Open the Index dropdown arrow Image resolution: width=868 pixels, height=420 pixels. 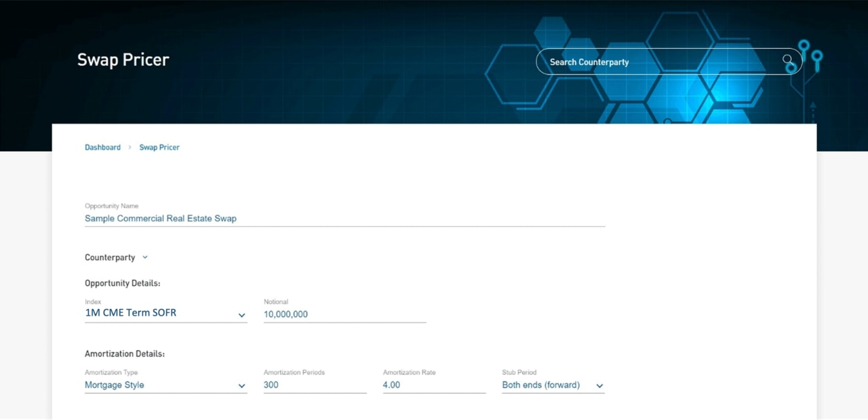(x=241, y=315)
